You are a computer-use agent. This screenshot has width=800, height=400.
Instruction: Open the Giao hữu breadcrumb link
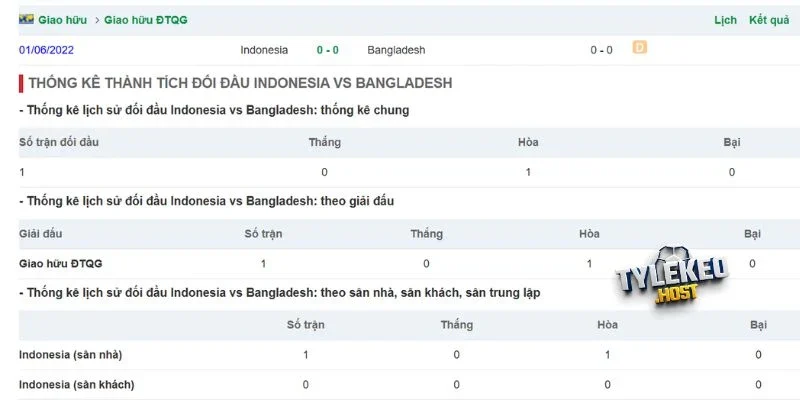coord(62,20)
